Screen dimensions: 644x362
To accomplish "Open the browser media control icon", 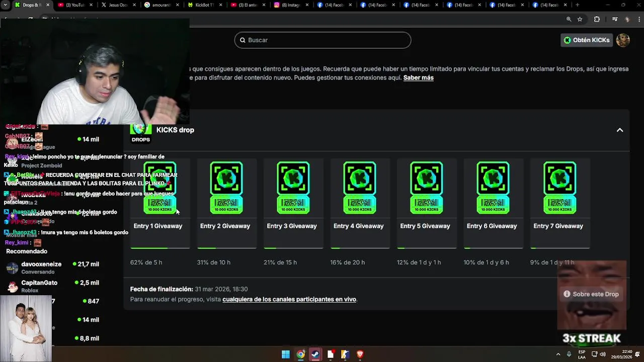I will pyautogui.click(x=615, y=19).
